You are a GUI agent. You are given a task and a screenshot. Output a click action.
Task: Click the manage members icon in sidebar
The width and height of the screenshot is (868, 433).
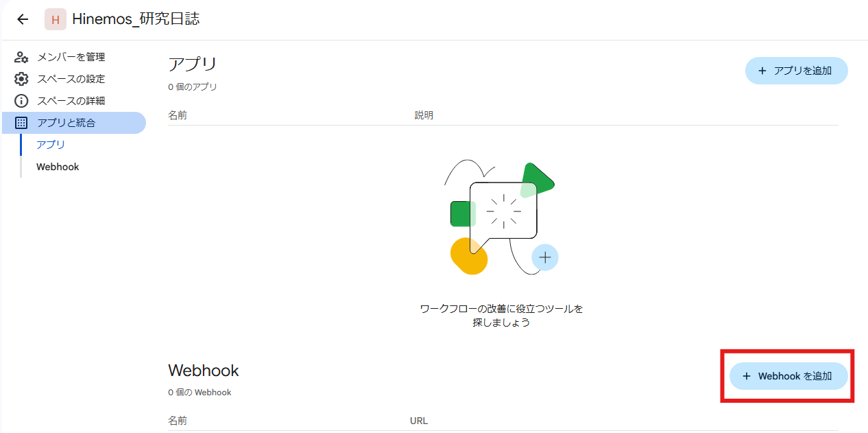pyautogui.click(x=21, y=57)
